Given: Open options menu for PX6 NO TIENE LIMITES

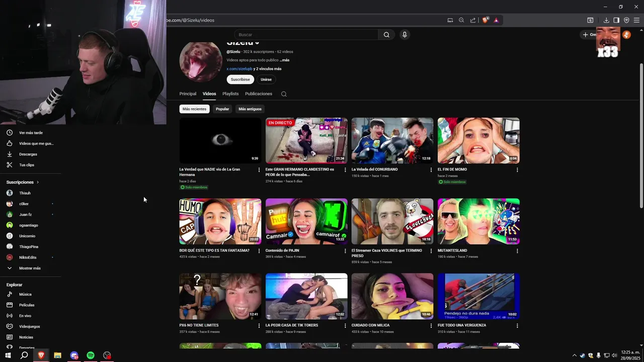Looking at the screenshot, I should pos(259,326).
